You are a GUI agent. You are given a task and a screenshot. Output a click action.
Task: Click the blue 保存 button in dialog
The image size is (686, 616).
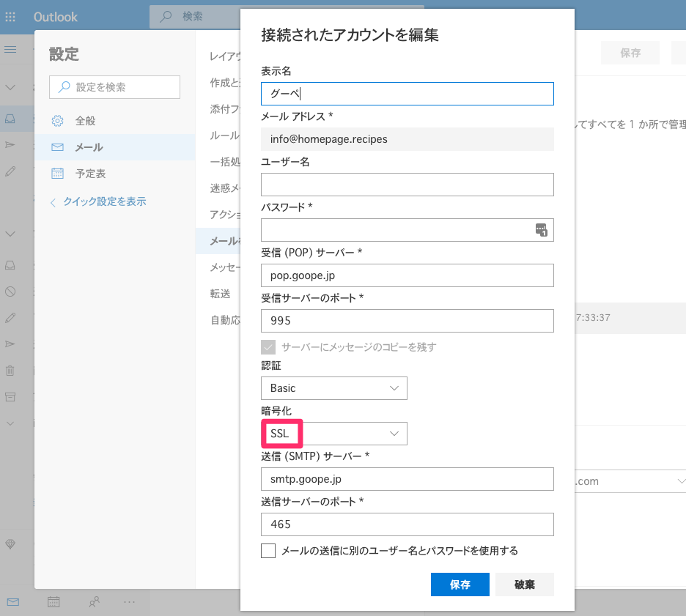460,585
